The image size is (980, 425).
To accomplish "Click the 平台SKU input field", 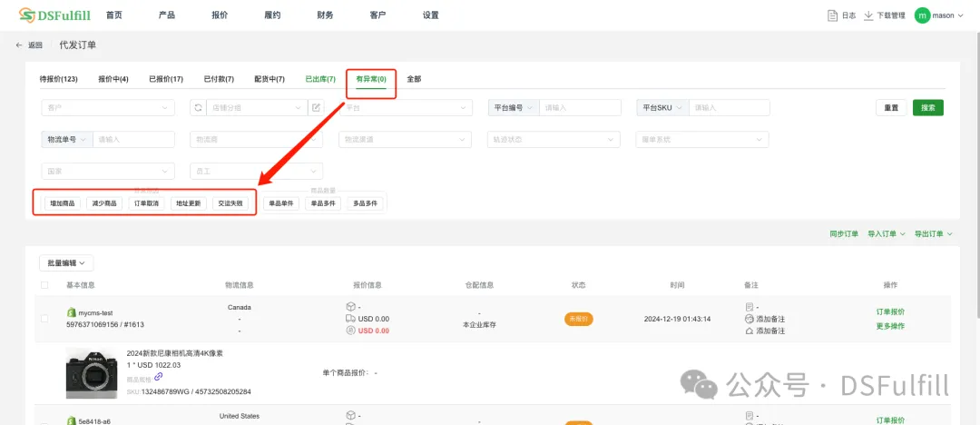I will tap(729, 107).
